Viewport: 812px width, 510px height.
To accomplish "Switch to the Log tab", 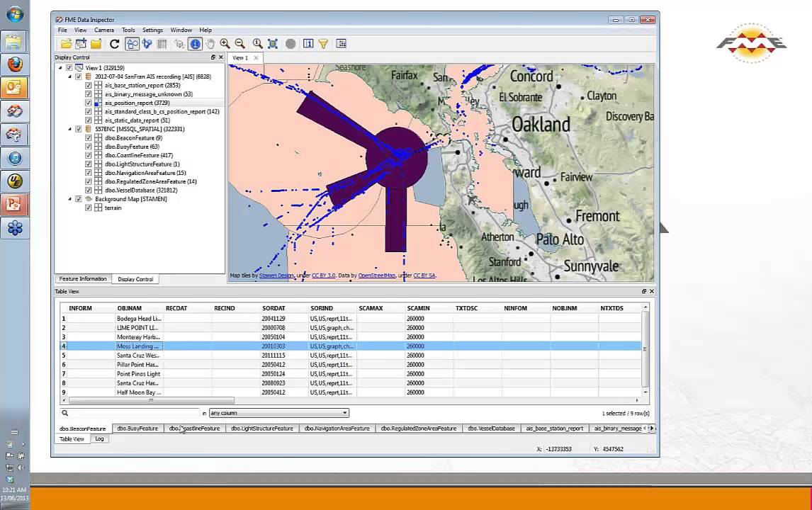I will click(99, 438).
